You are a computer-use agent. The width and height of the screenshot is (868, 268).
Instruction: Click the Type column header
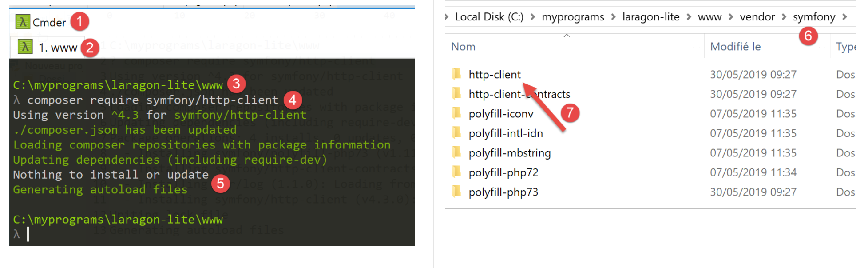pos(845,47)
